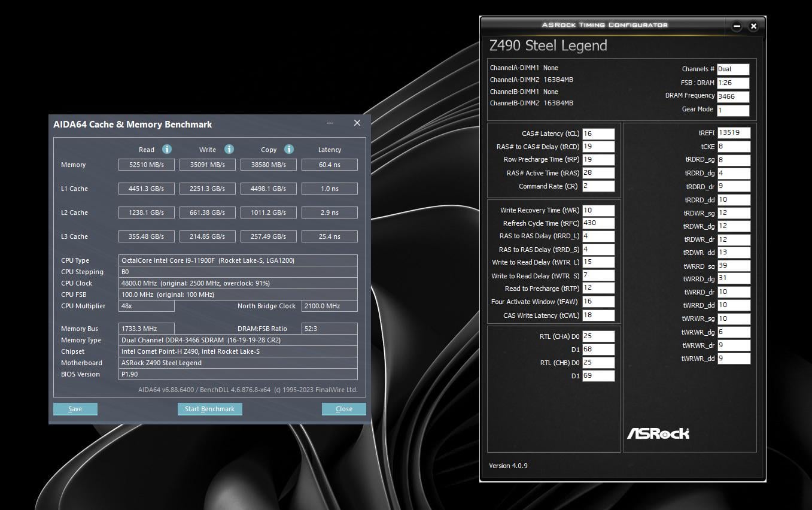Viewport: 812px width, 510px height.
Task: Click the Memory Copy result 38580 MB/s
Action: (x=269, y=165)
